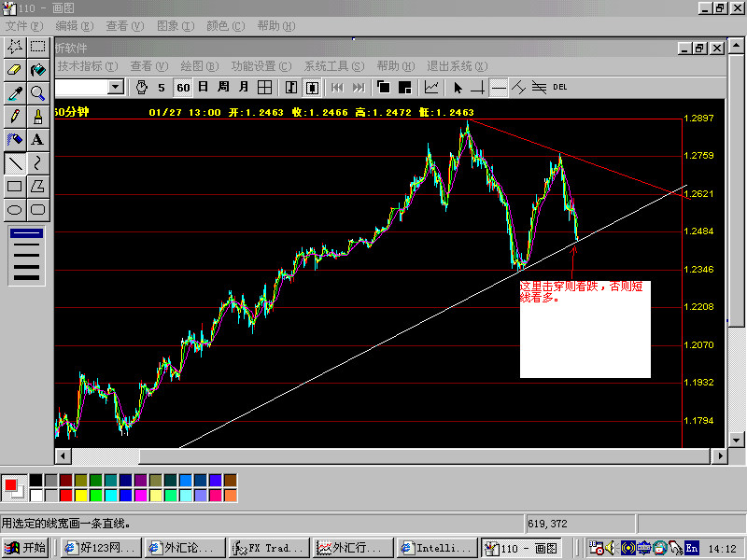Open the 颜色(C) menu
The image size is (747, 560).
coord(225,26)
